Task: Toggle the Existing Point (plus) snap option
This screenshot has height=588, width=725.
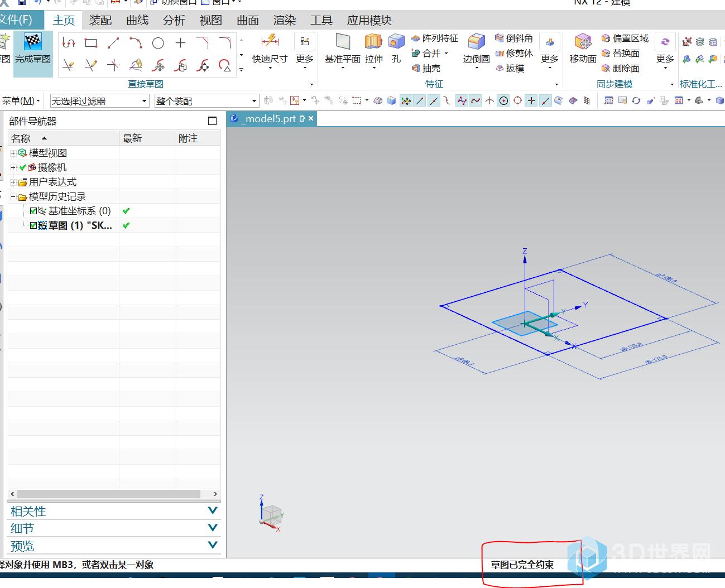Action: pos(531,101)
